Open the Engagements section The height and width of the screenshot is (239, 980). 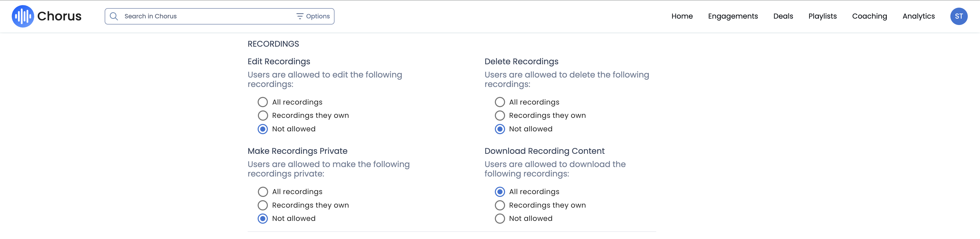coord(733,16)
